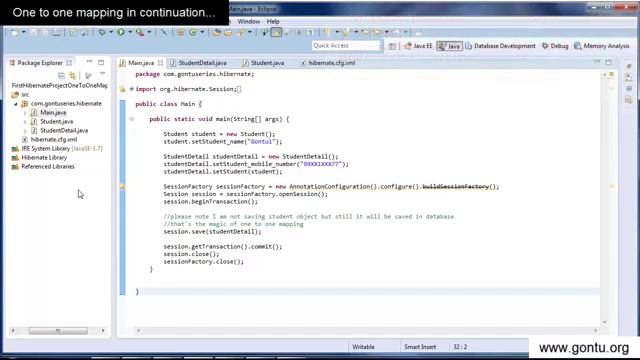Click the New Java Class green icon
The width and height of the screenshot is (640, 360).
click(x=193, y=32)
